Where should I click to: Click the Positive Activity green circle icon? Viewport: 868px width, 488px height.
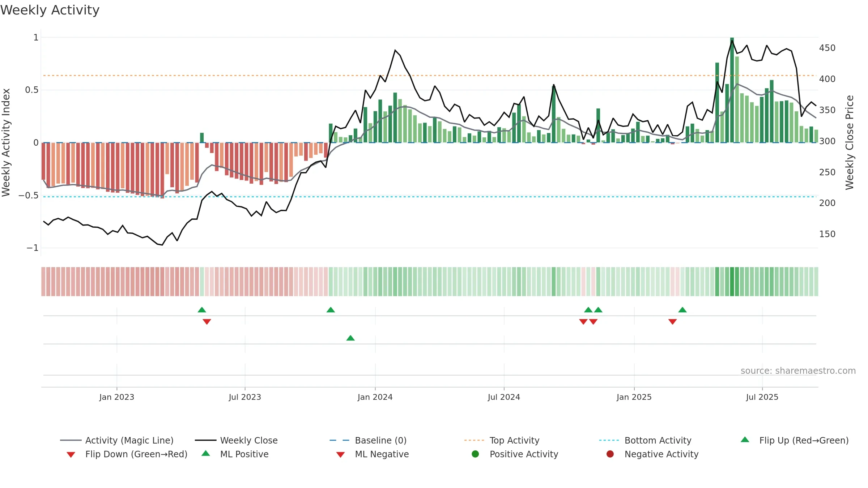click(x=476, y=454)
